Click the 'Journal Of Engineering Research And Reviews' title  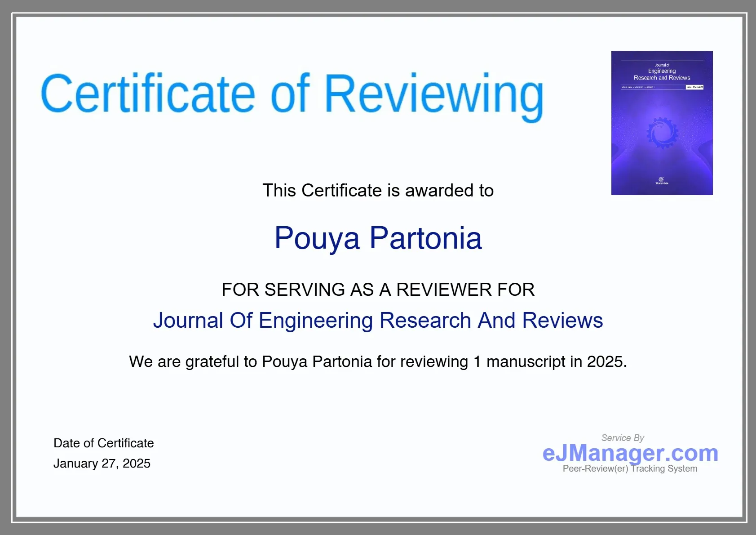pyautogui.click(x=378, y=321)
